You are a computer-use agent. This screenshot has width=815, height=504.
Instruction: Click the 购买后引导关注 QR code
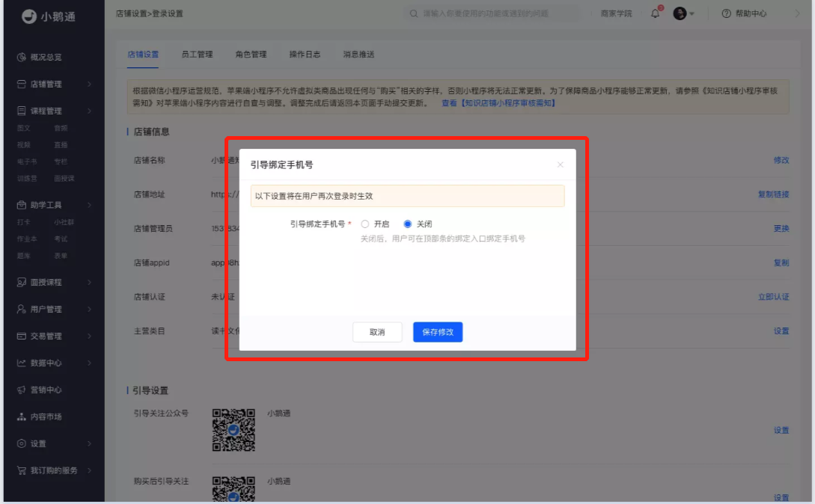pos(233,489)
